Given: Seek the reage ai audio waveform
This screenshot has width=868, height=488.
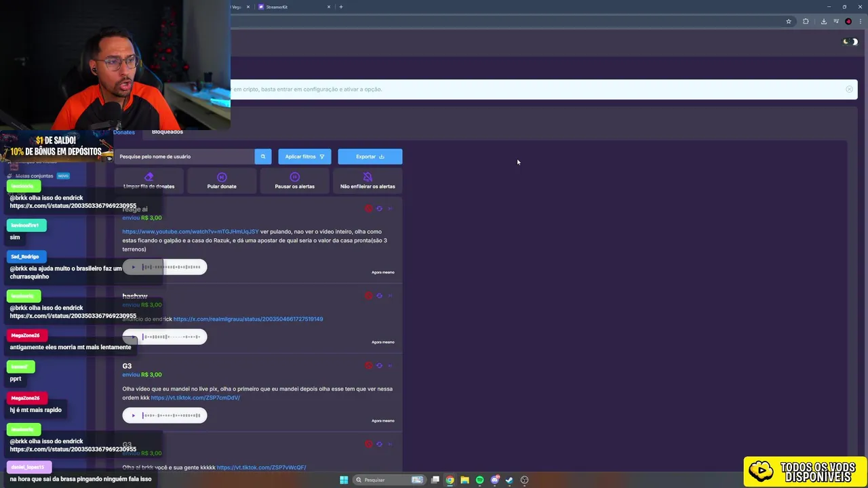Looking at the screenshot, I should tap(172, 267).
